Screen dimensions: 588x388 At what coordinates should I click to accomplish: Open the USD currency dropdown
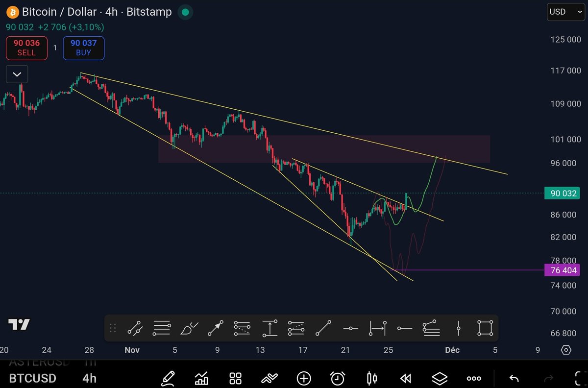point(565,12)
